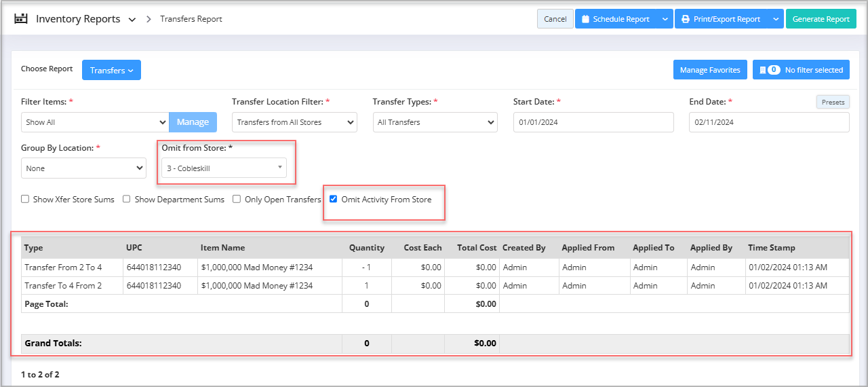Uncheck Omit Activity From Store checkbox
Image resolution: width=868 pixels, height=387 pixels.
(x=333, y=199)
